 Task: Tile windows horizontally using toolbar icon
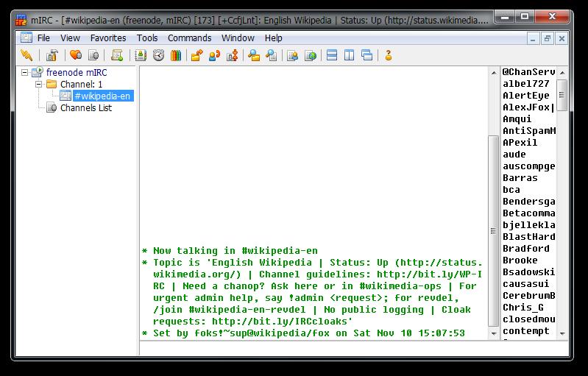tap(332, 55)
